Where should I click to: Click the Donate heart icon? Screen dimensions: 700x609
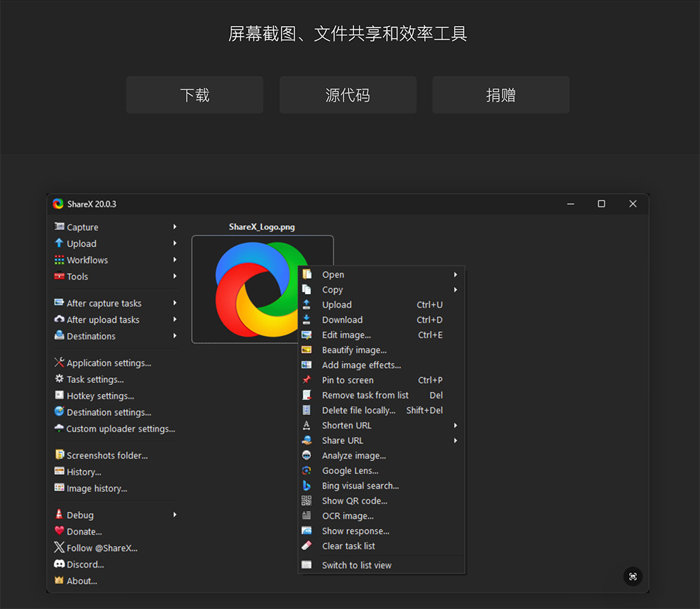(x=59, y=531)
